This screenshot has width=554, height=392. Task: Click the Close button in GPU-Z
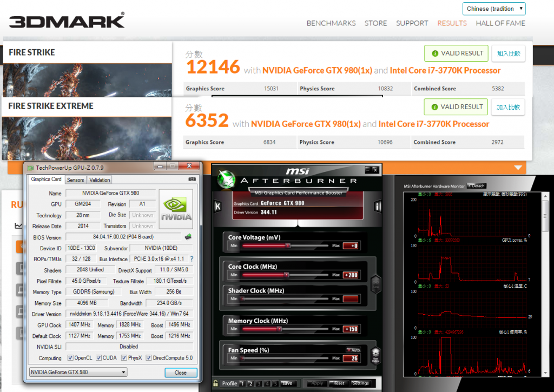(181, 373)
